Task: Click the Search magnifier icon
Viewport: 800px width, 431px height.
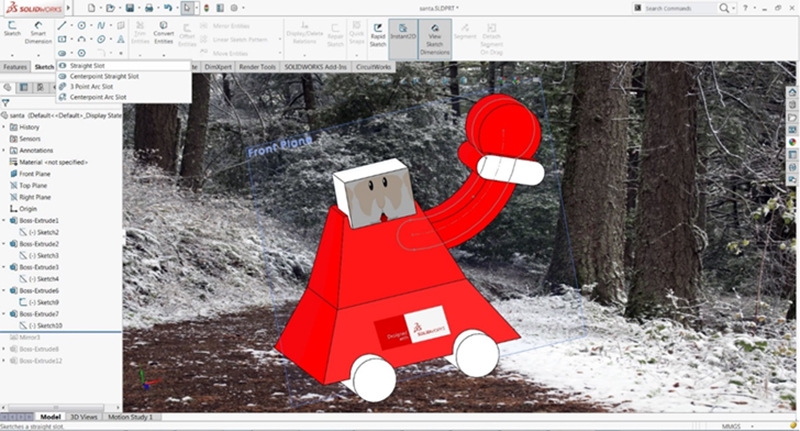Action: [724, 8]
